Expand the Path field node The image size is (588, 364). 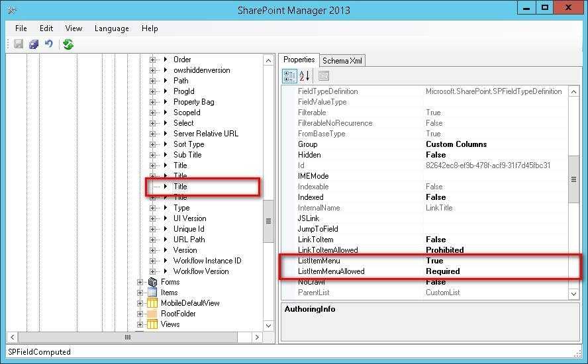coord(152,81)
